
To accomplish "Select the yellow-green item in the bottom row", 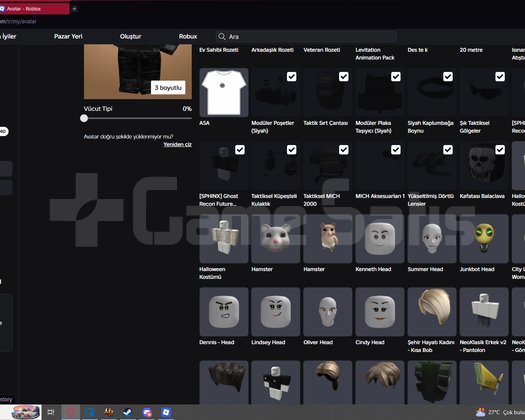I will pyautogui.click(x=484, y=382).
